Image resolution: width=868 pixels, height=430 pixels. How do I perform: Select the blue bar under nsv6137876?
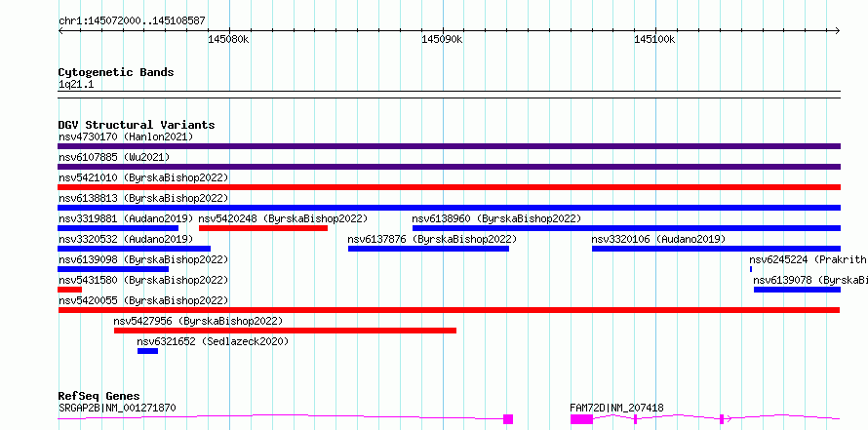pos(428,249)
